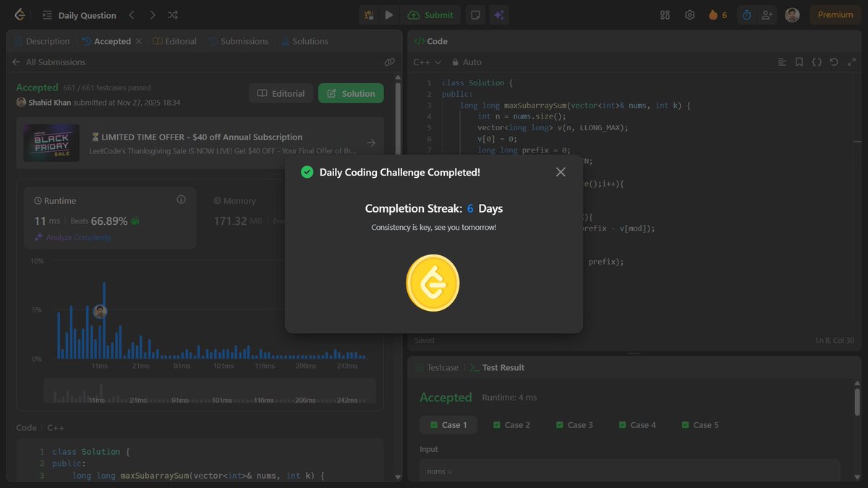Select Case 2 tab
The image size is (868, 488).
[511, 425]
